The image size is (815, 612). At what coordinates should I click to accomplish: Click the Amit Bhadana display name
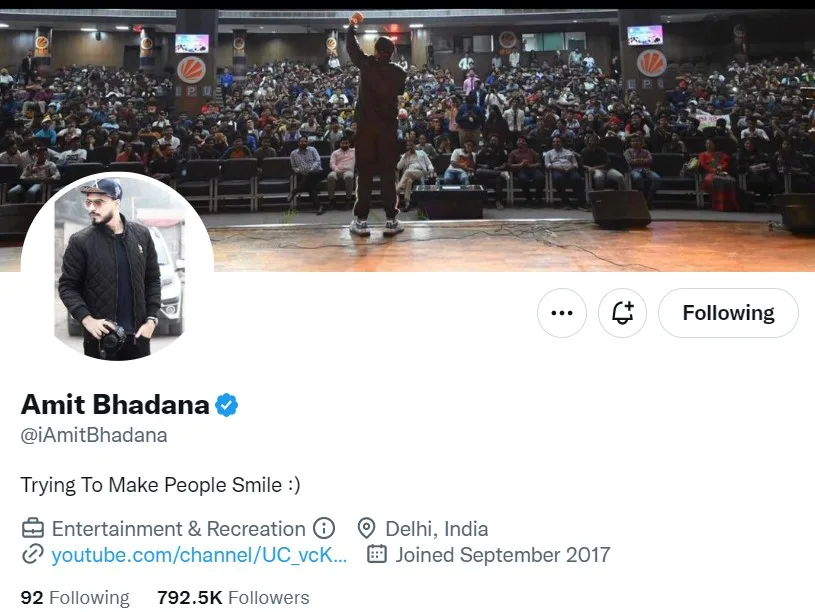tap(115, 405)
